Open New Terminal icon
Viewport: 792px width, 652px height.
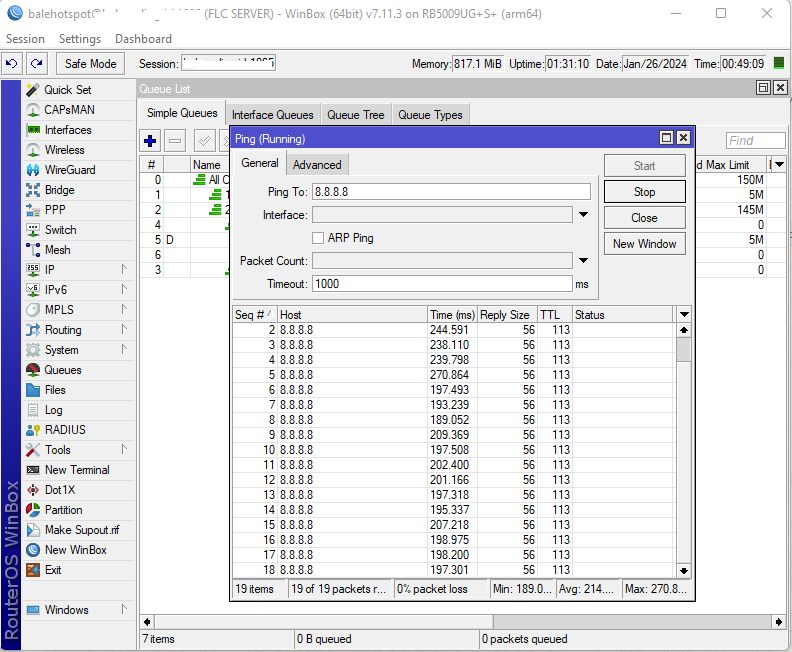[33, 470]
